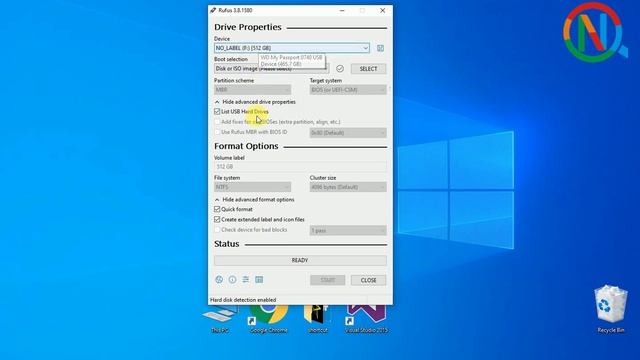Show the log window icon
The width and height of the screenshot is (640, 360).
tap(259, 280)
